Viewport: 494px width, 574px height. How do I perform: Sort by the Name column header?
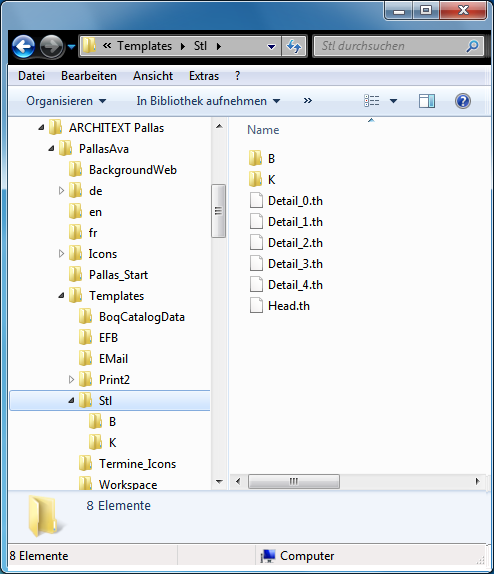(x=263, y=130)
